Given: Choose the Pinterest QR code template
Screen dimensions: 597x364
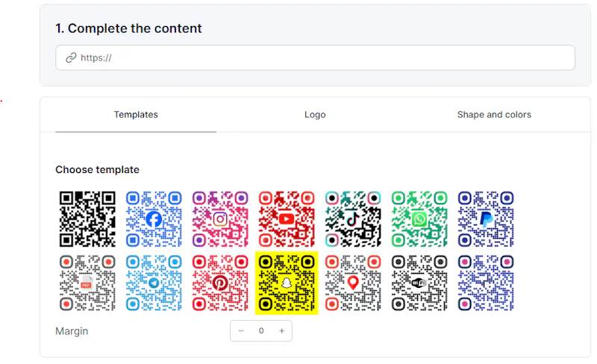Looking at the screenshot, I should click(220, 283).
